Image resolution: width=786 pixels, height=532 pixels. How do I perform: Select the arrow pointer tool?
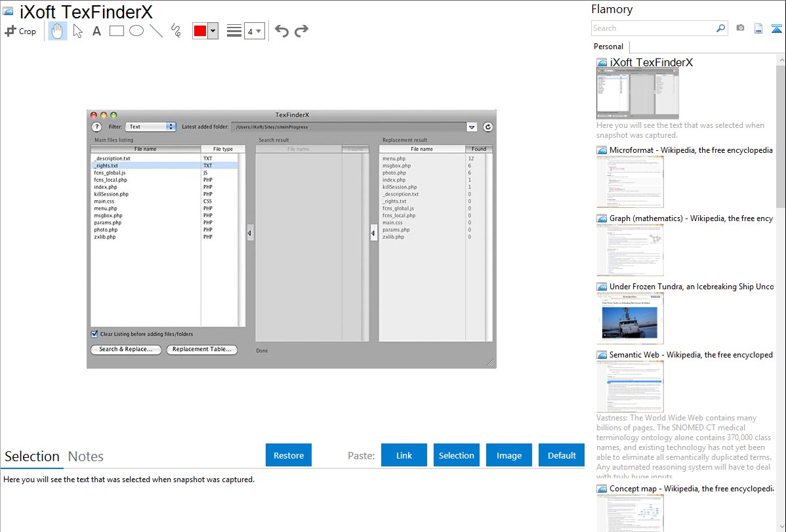[77, 31]
